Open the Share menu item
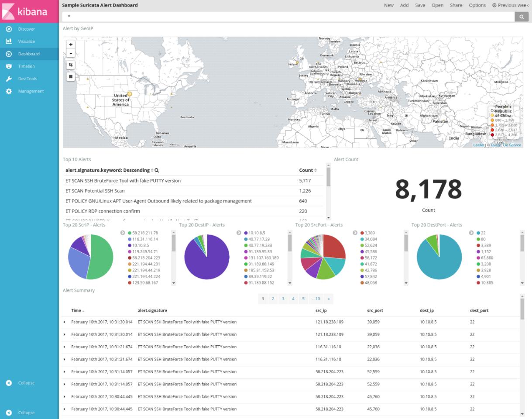This screenshot has width=532, height=419. pos(456,5)
